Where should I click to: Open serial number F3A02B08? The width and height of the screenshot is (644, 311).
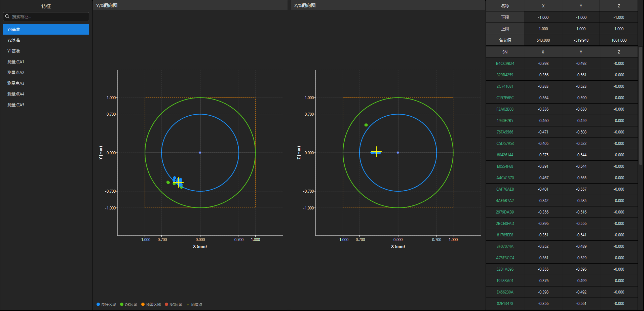click(x=505, y=109)
